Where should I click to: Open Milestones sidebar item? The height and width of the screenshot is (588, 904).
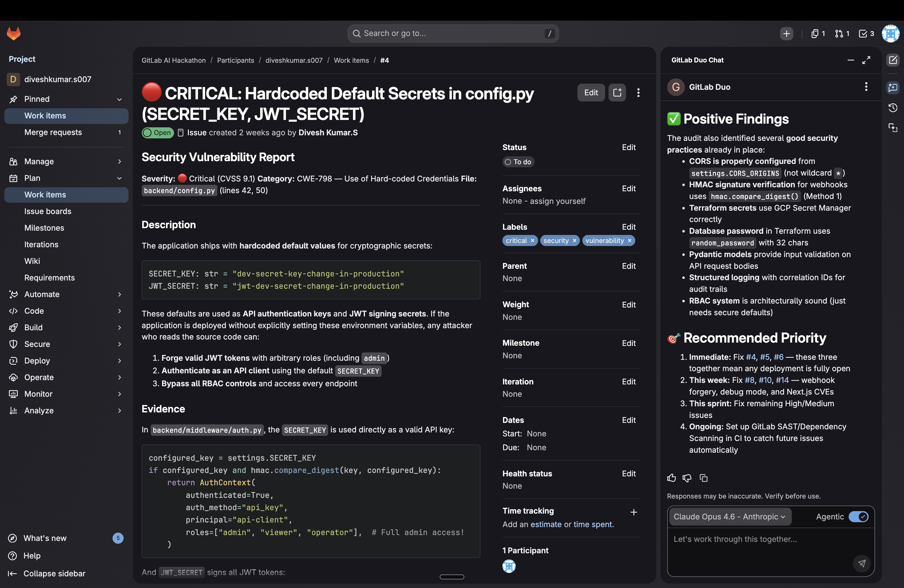pos(44,228)
